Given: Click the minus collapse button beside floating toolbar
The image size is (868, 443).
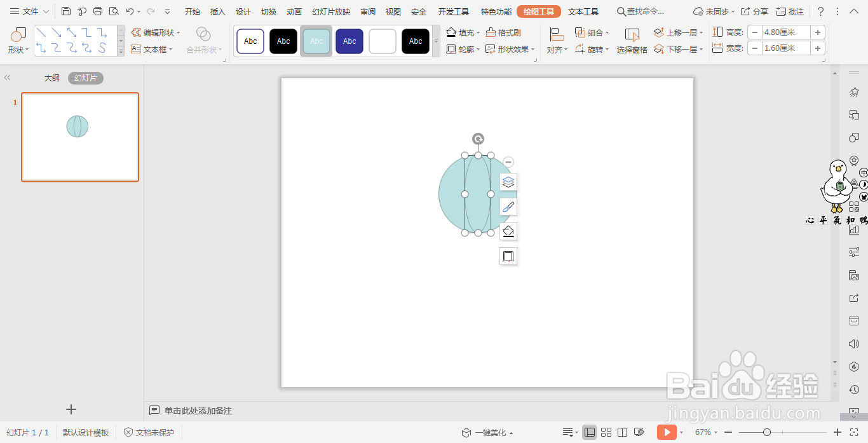Looking at the screenshot, I should click(508, 162).
